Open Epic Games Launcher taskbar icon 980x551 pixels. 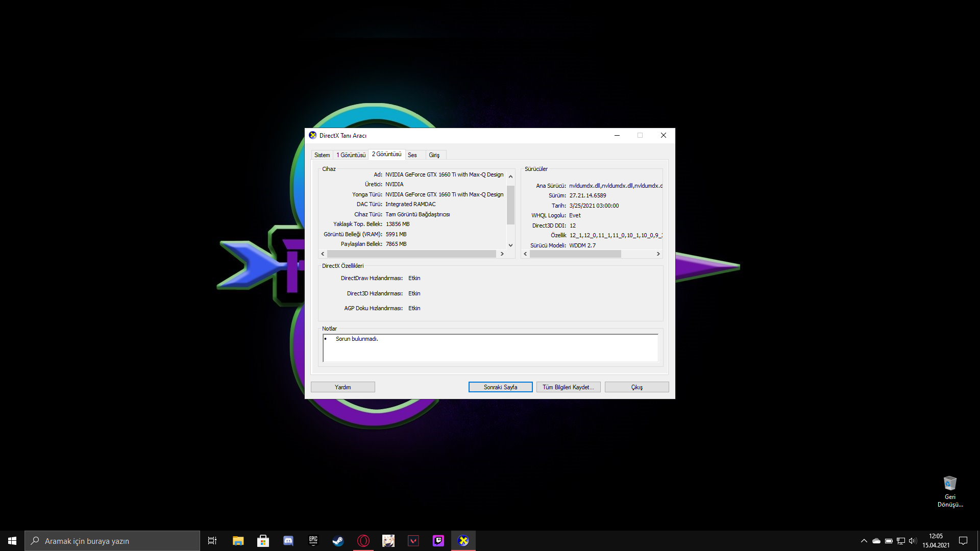coord(313,541)
